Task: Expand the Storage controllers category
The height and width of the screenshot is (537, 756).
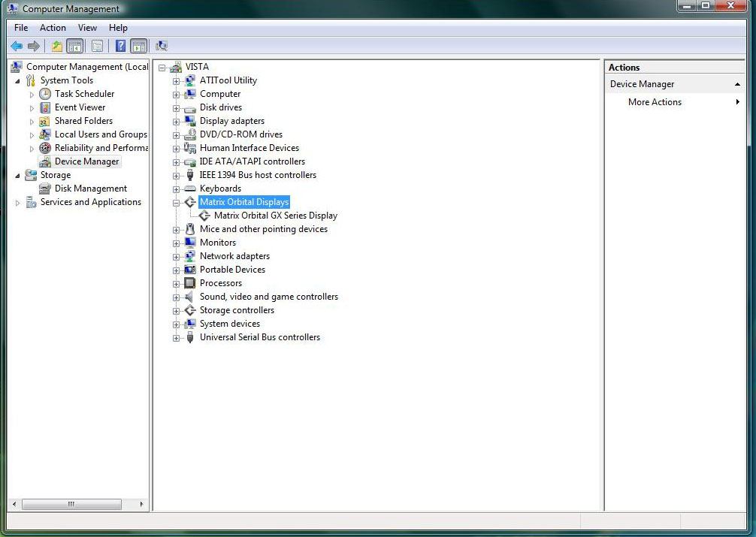Action: (x=176, y=310)
